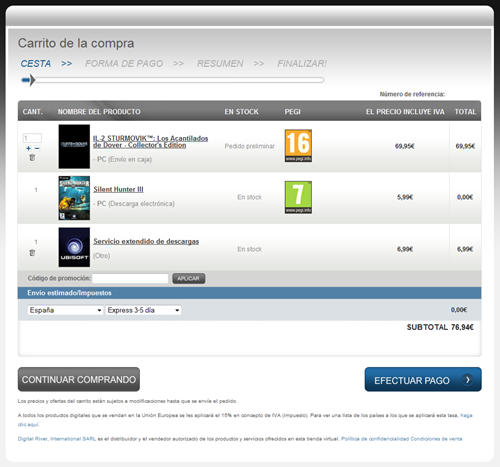Delete IL-2 Sturmovik item via trash icon
500x467 pixels.
(32, 158)
